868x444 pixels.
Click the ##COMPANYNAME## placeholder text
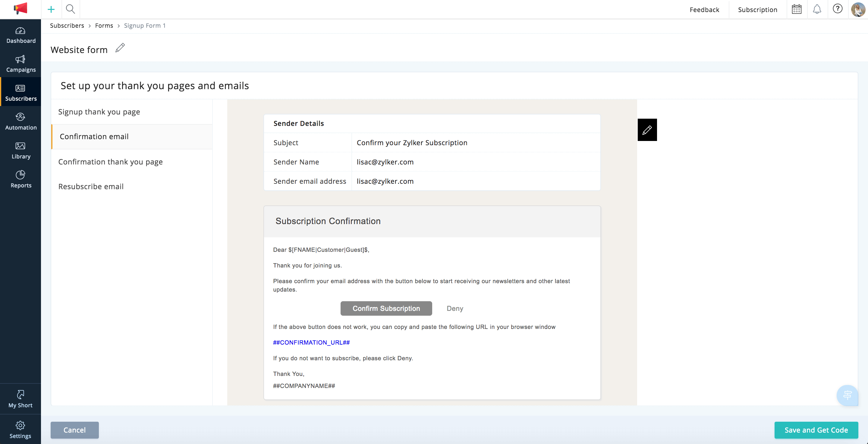304,386
